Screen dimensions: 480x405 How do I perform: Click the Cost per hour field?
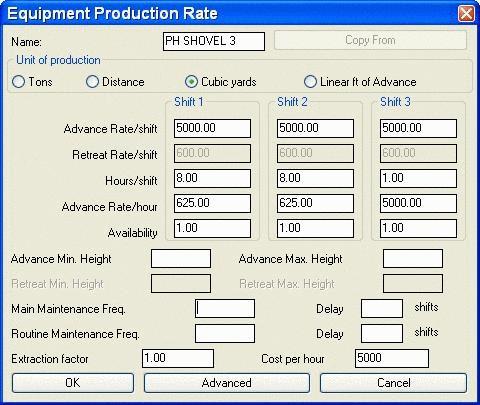[392, 358]
